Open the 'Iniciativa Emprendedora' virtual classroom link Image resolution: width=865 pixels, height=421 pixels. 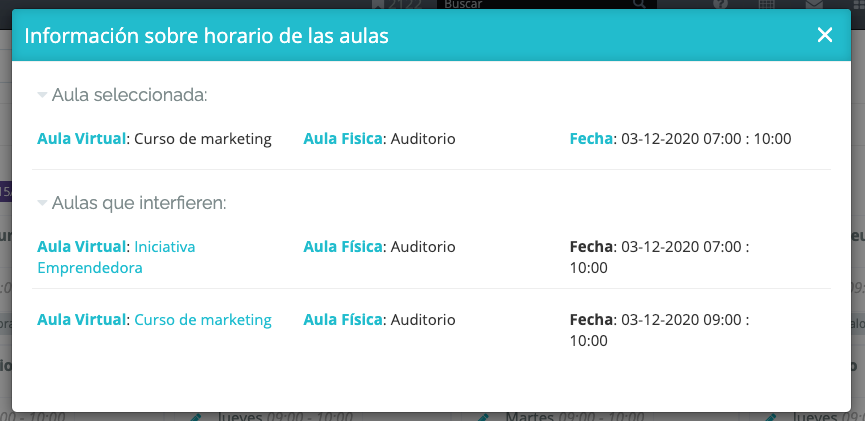[x=116, y=257]
